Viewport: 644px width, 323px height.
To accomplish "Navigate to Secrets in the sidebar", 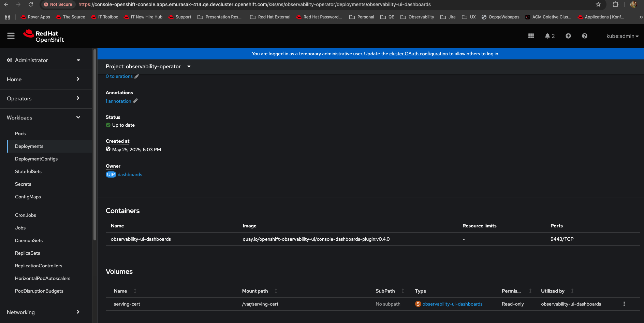I will coord(23,184).
